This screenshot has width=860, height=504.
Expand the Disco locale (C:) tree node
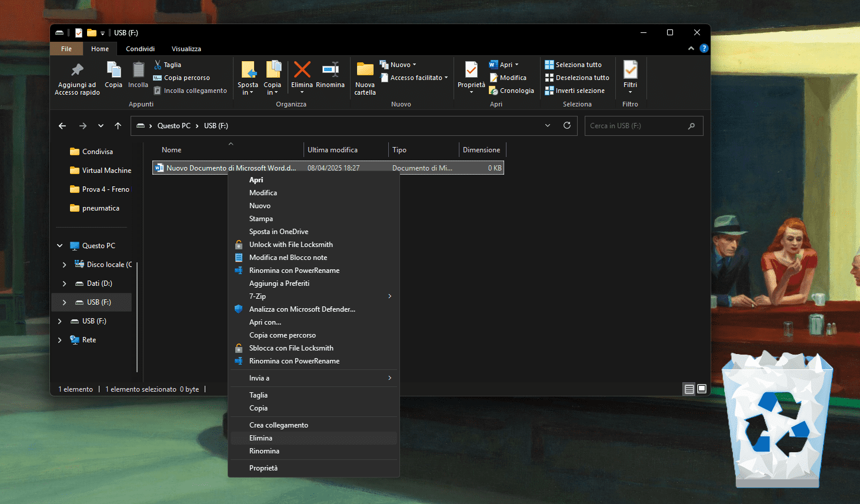(64, 265)
